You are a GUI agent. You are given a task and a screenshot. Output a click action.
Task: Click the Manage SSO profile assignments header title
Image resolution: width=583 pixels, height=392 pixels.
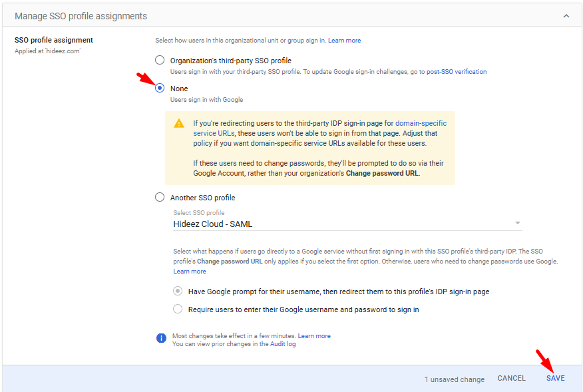click(81, 15)
